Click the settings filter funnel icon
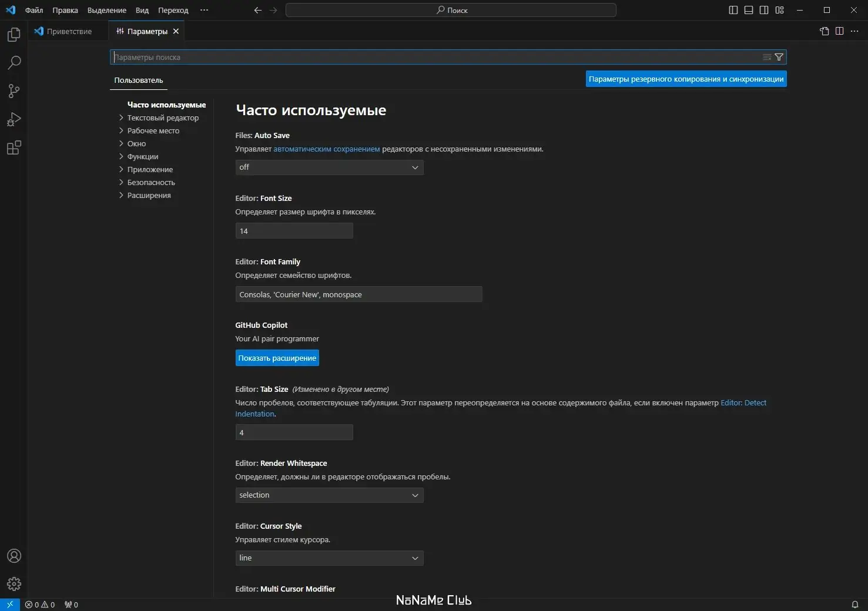The height and width of the screenshot is (611, 868). (779, 57)
